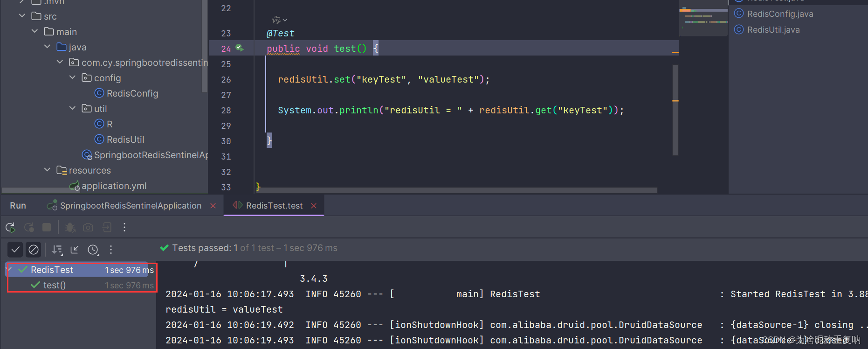Click the Tests passed status text
868x349 pixels.
pyautogui.click(x=255, y=248)
